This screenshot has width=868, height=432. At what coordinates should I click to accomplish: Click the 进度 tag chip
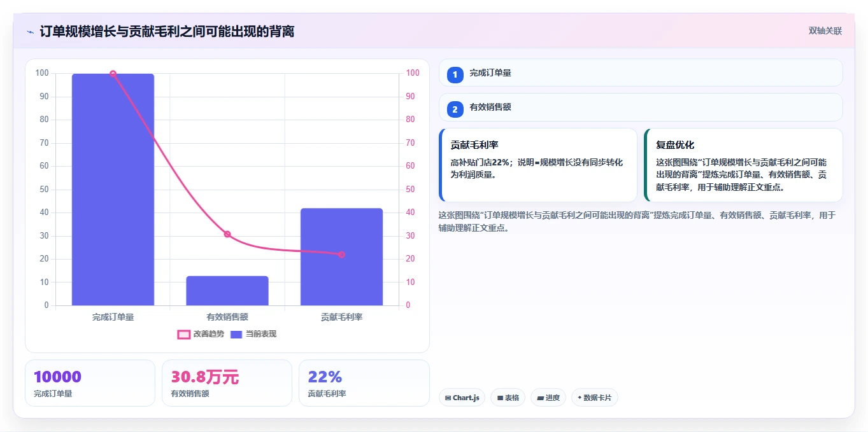(548, 398)
